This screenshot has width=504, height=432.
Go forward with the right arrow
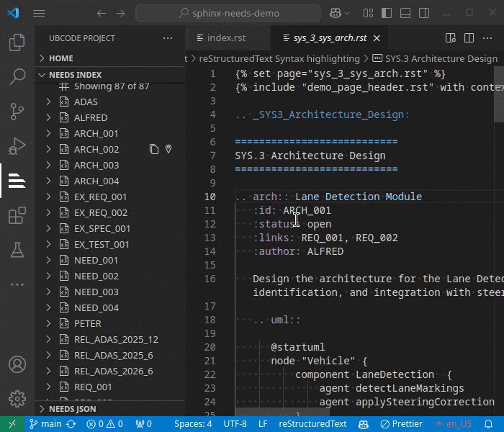click(120, 13)
